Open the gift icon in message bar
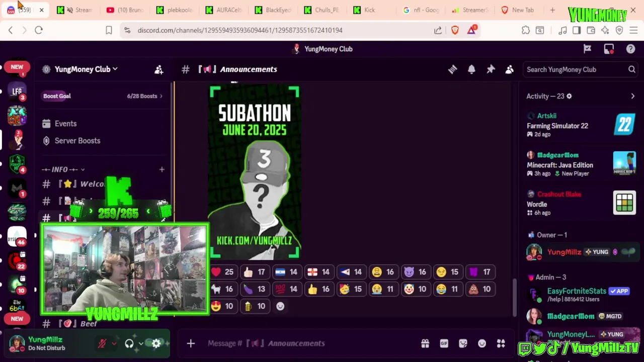Screen dimensions: 644x362 [425, 343]
